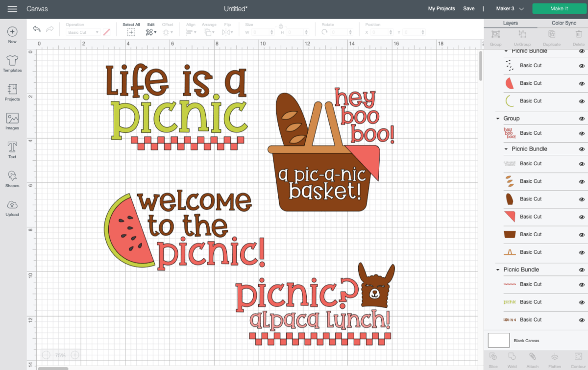Click the Save link

pyautogui.click(x=468, y=9)
